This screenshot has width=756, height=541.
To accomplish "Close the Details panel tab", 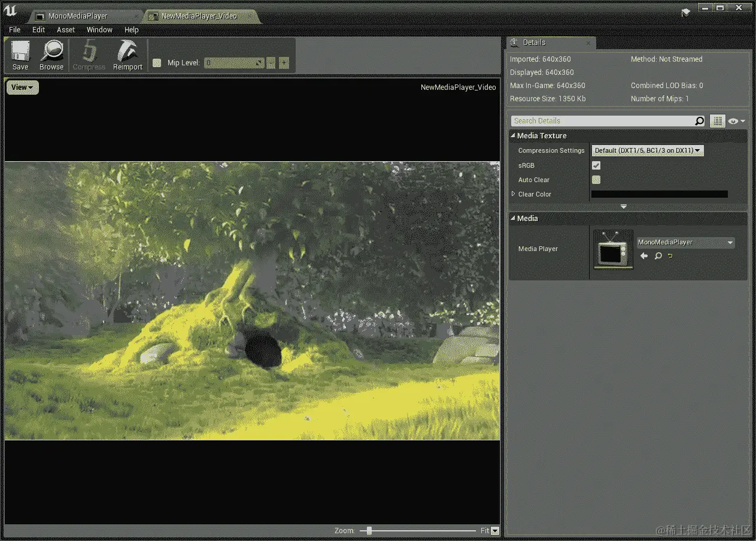I will [x=588, y=43].
